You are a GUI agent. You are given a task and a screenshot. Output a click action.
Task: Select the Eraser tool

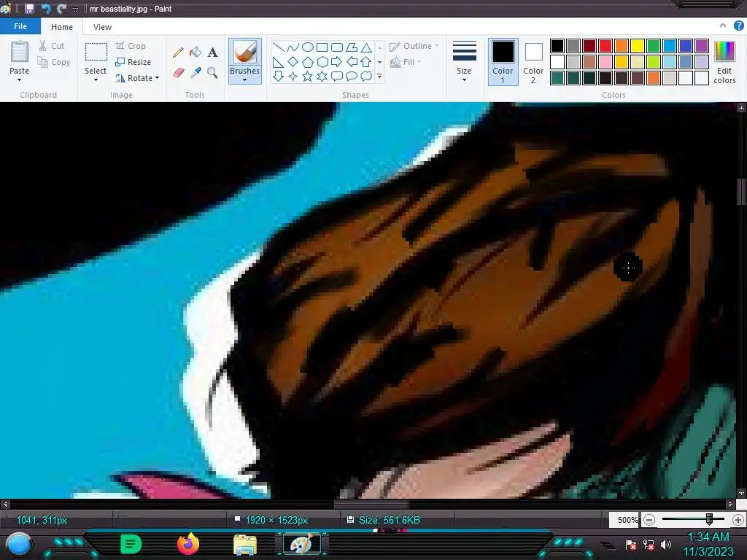178,72
